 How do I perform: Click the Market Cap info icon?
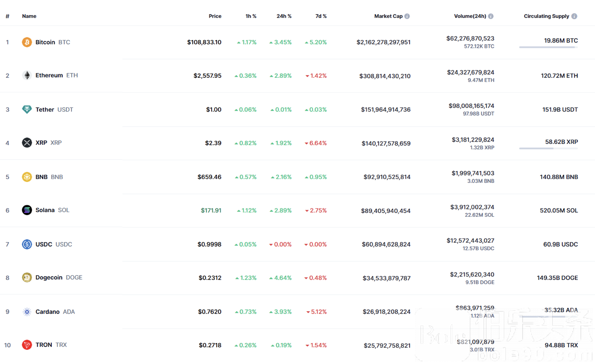pyautogui.click(x=407, y=16)
